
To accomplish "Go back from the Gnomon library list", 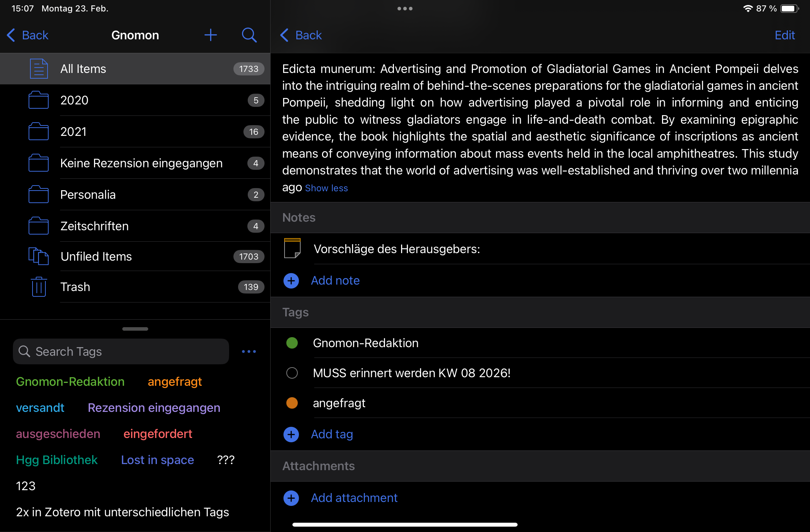I will (28, 35).
